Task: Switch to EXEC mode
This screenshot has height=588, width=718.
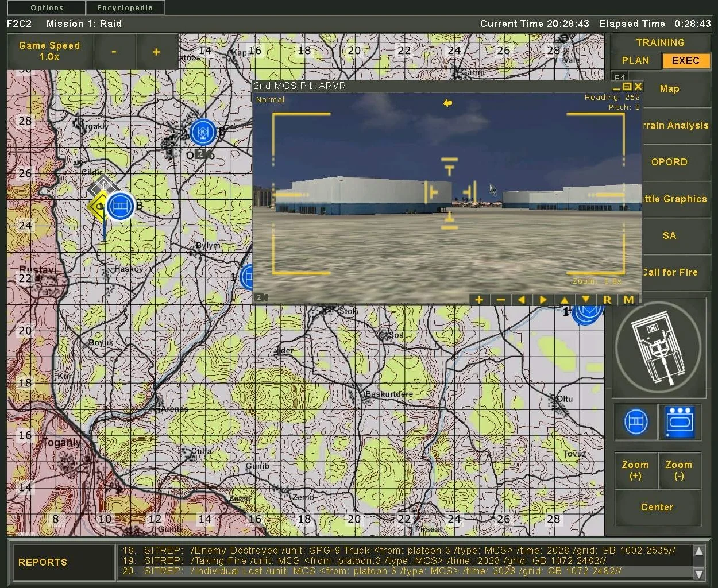Action: coord(685,61)
